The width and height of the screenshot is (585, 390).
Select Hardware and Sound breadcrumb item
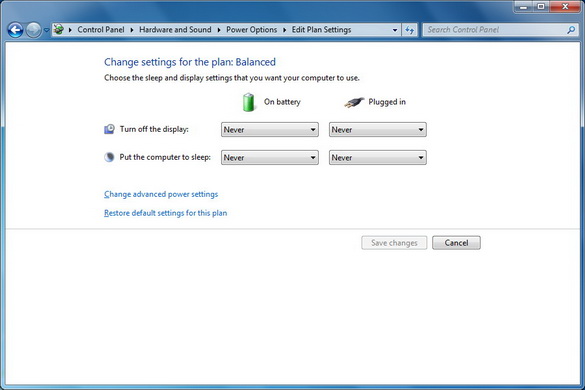[175, 29]
